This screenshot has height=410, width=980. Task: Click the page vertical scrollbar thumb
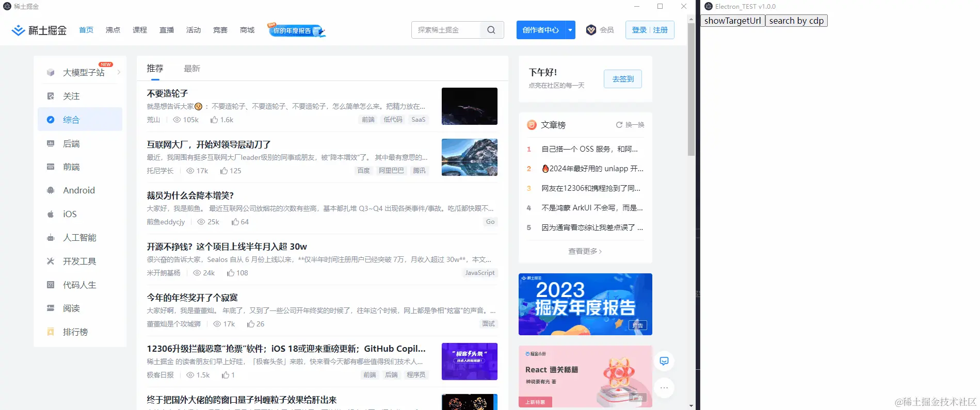(x=691, y=89)
